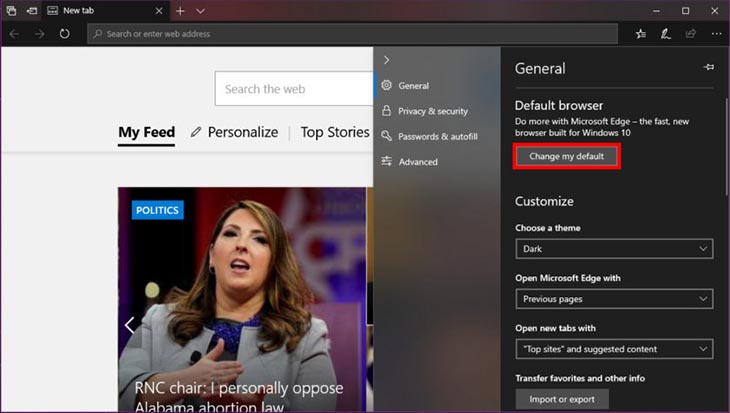Click the Search the web field
The image size is (730, 413).
[x=295, y=89]
